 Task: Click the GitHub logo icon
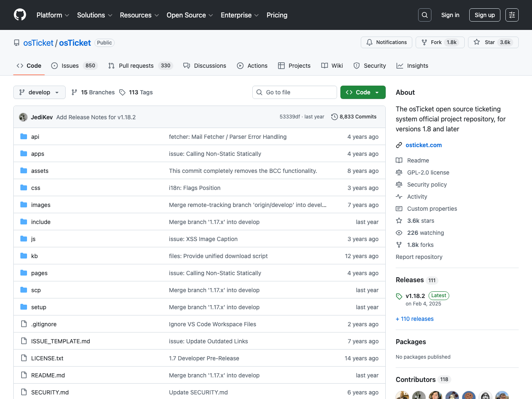tap(20, 15)
